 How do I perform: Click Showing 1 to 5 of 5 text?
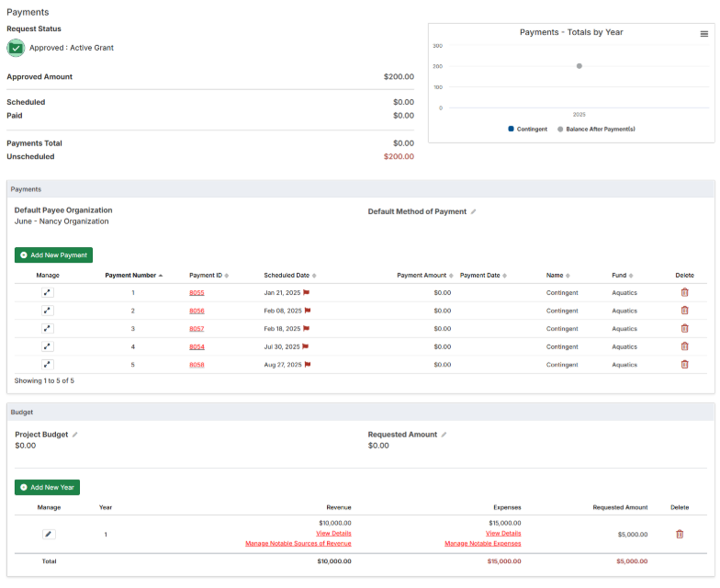click(x=44, y=380)
